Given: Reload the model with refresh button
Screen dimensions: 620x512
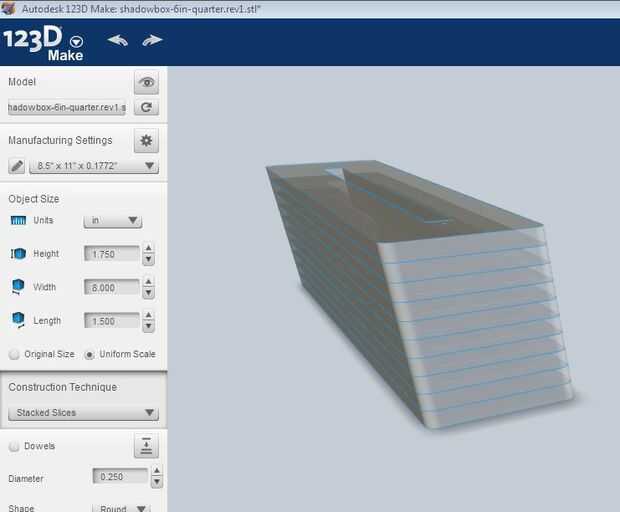Looking at the screenshot, I should (146, 107).
